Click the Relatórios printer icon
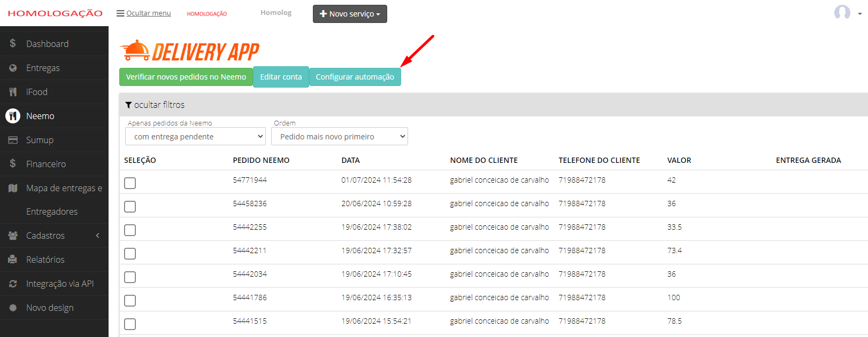 pyautogui.click(x=13, y=260)
